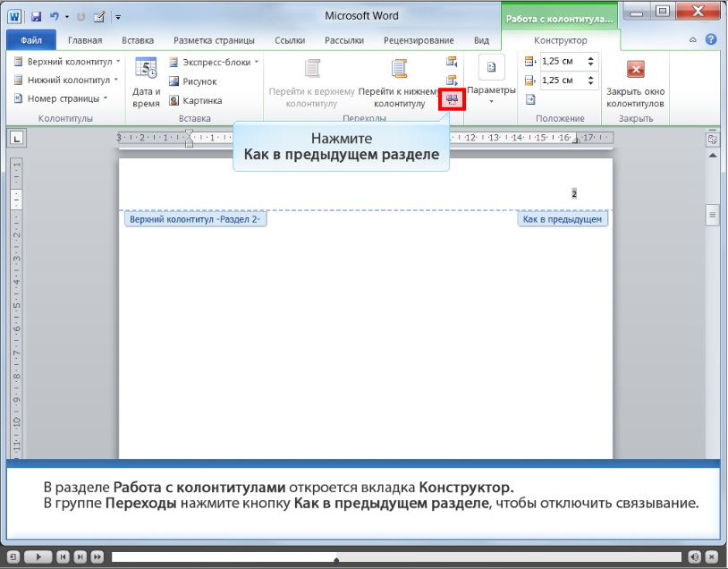728x569 pixels.
Task: Collapse the ribbon with the caret icon
Action: click(693, 40)
